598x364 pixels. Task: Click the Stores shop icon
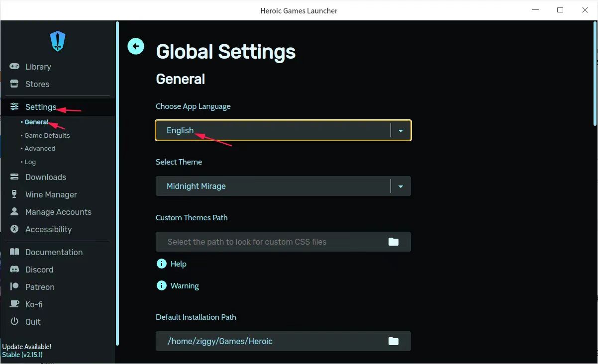[14, 84]
